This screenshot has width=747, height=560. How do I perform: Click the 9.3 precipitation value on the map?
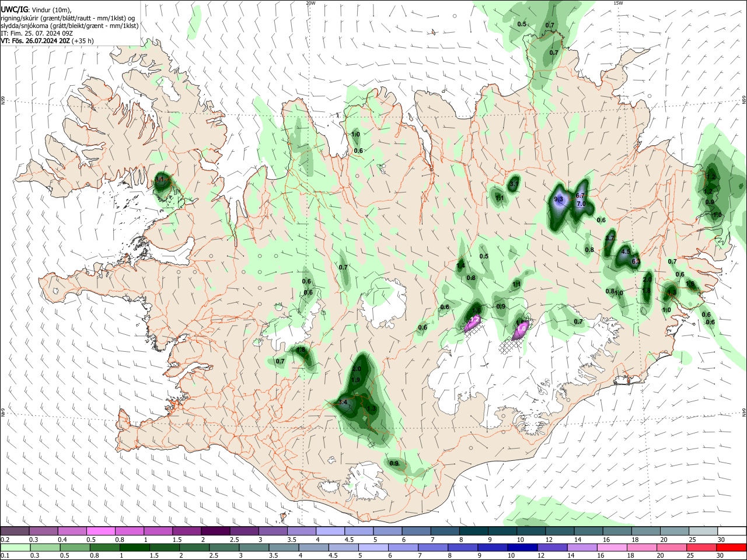pos(558,199)
